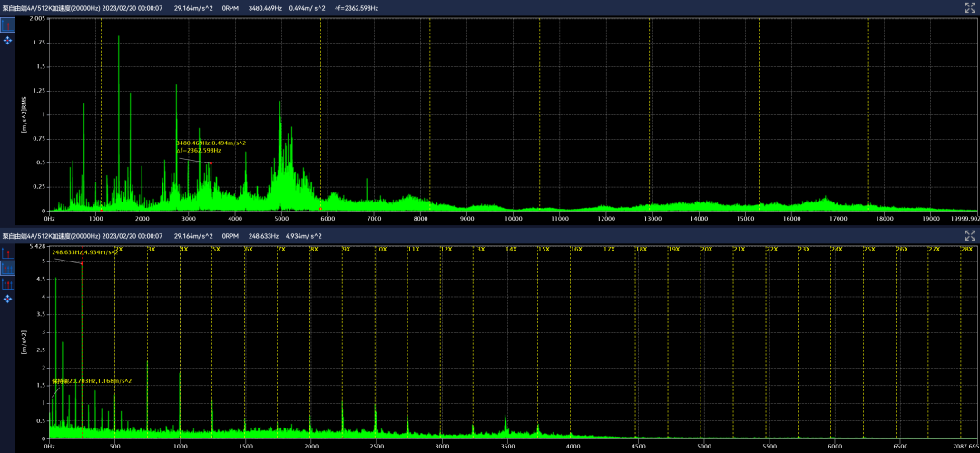Viewport: 980px width, 453px height.
Task: Select the 2X harmonic marker label
Action: 118,249
